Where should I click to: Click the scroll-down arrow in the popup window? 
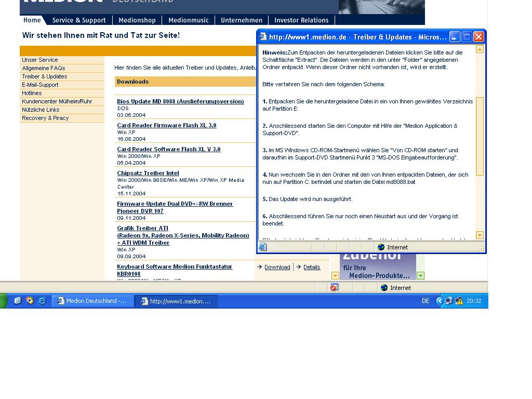coord(480,235)
